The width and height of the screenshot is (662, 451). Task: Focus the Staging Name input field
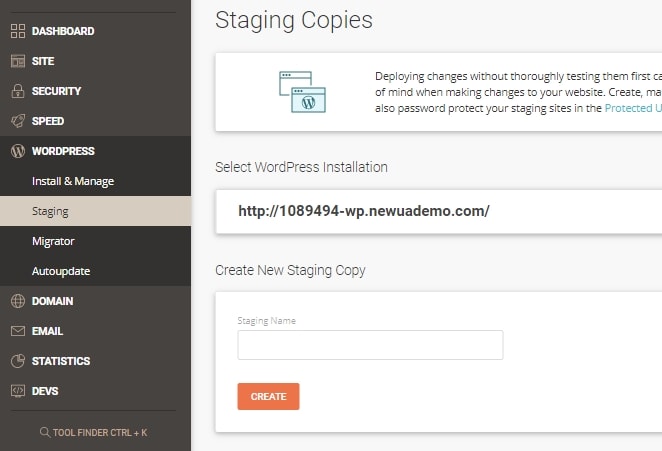point(370,345)
